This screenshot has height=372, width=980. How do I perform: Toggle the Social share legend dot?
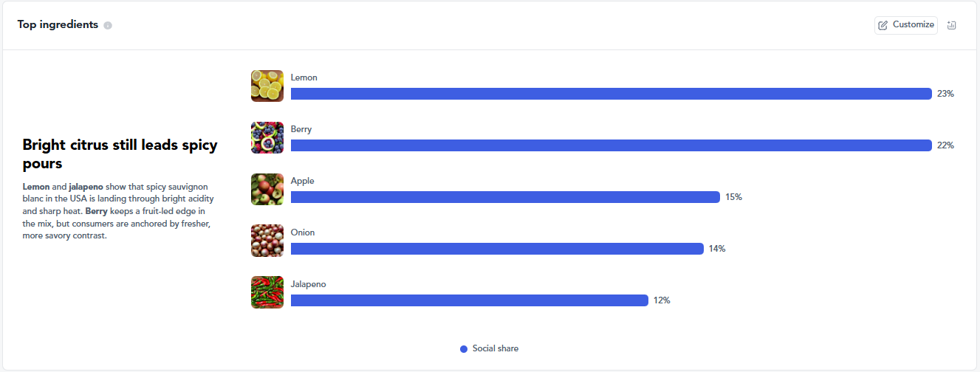tap(464, 349)
